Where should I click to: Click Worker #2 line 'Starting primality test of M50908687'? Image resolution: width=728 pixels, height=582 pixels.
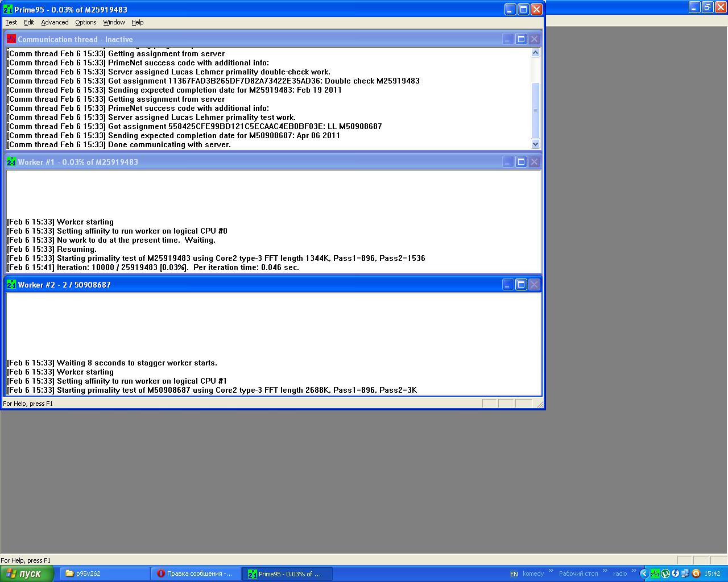tap(212, 390)
